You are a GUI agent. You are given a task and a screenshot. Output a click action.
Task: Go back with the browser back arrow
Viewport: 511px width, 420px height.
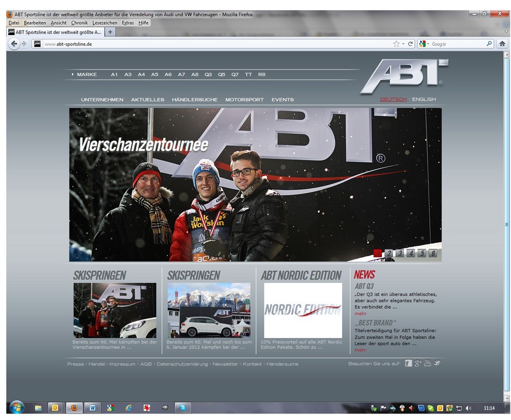coord(14,44)
